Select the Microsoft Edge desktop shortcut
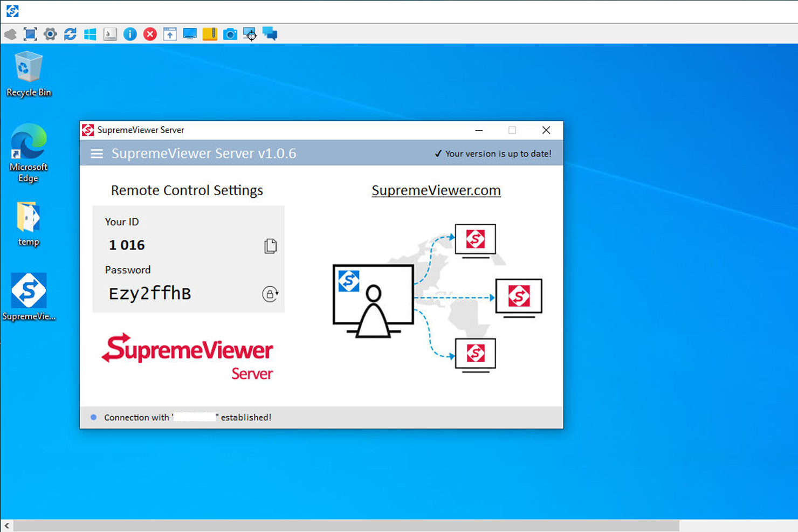This screenshot has height=532, width=798. [x=29, y=154]
